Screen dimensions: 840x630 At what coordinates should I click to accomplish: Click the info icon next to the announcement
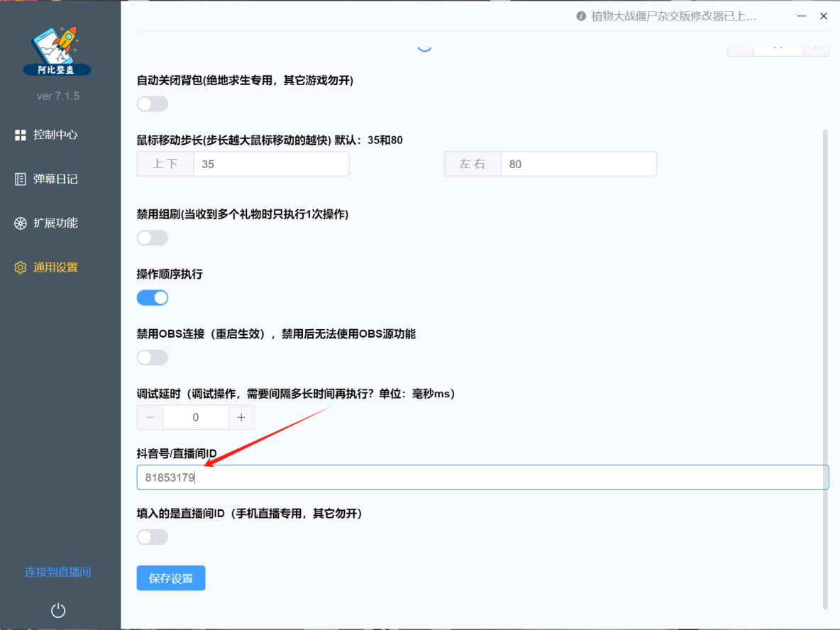(582, 16)
